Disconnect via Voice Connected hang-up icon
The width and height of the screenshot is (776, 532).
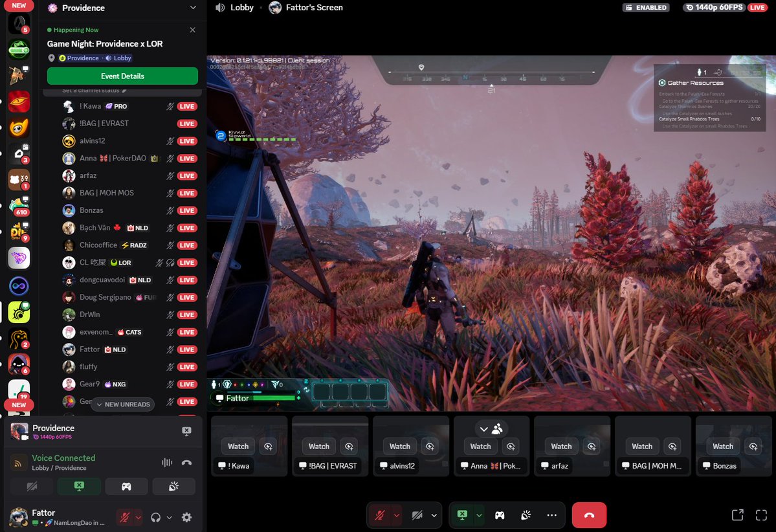tap(186, 462)
